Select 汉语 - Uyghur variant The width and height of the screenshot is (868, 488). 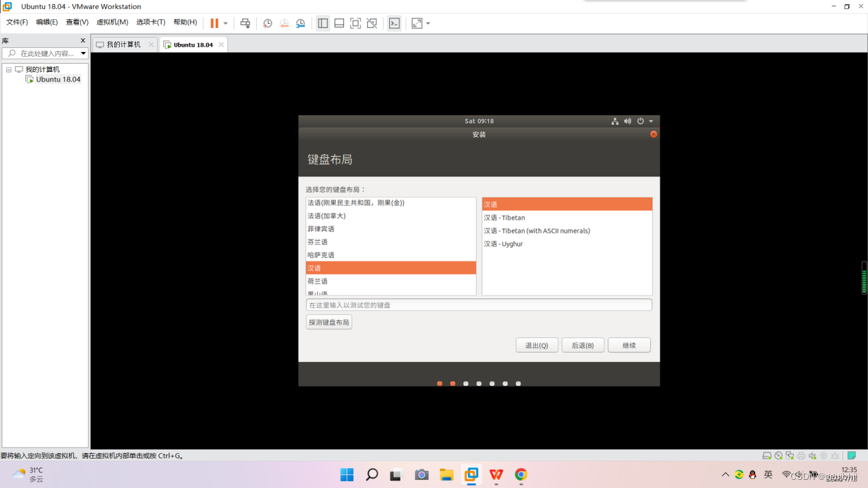click(567, 244)
